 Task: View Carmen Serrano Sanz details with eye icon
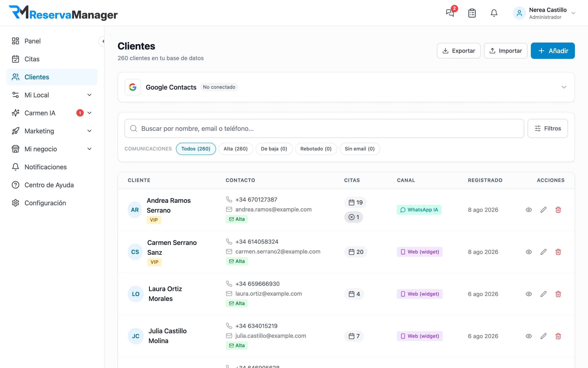(x=528, y=252)
